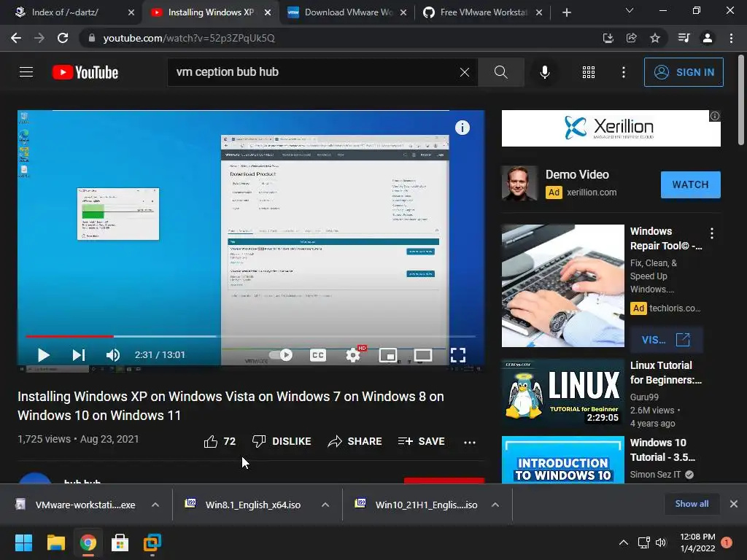Seek on the video progress bar

(x=251, y=336)
